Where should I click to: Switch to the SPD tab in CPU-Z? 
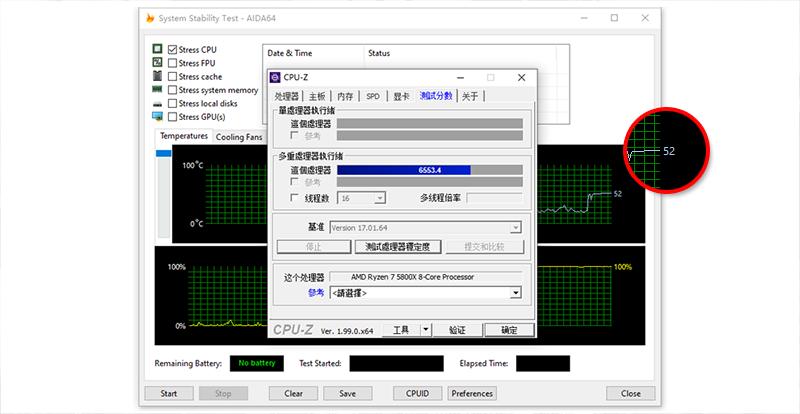coord(373,96)
